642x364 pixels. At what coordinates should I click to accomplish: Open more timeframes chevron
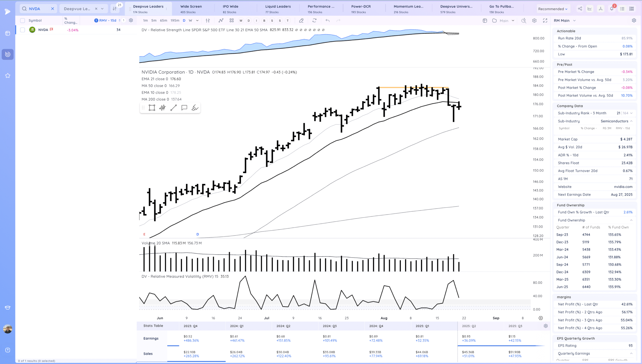[197, 21]
